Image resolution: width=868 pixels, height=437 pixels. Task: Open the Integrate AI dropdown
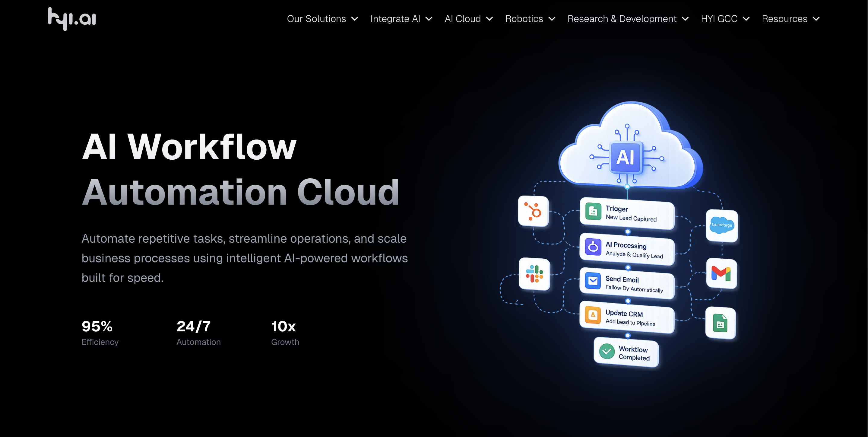pos(401,19)
